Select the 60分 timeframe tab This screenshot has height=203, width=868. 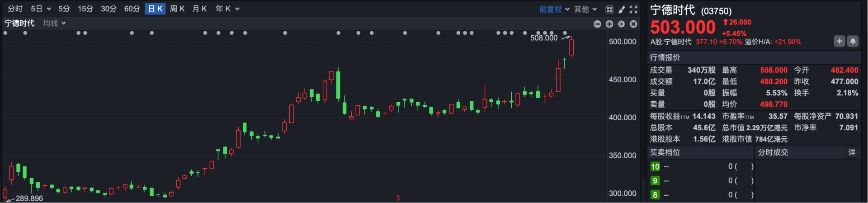pyautogui.click(x=132, y=9)
